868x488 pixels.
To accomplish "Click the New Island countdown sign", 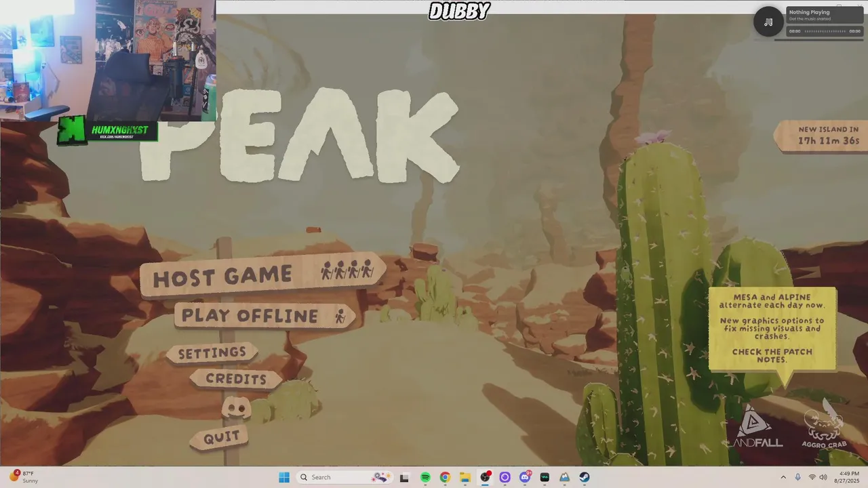I will (x=823, y=136).
